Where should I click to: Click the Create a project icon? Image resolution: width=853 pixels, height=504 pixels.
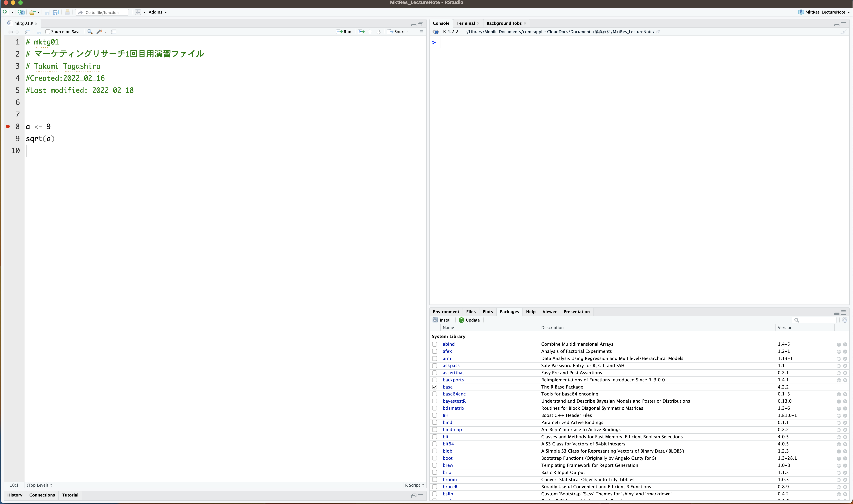(21, 12)
